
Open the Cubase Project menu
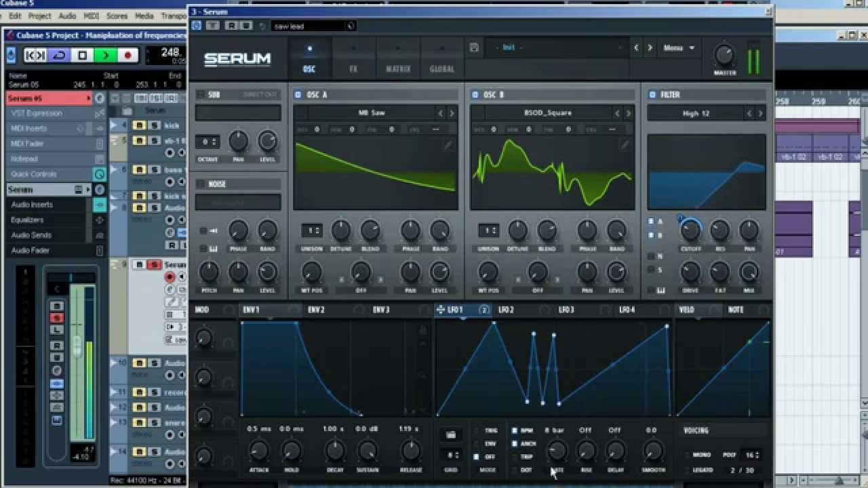click(39, 16)
